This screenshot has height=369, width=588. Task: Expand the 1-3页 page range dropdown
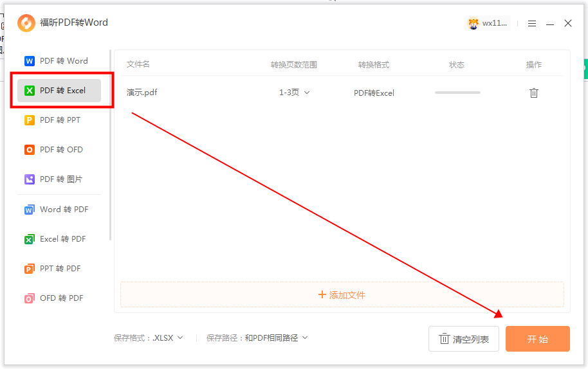(295, 93)
